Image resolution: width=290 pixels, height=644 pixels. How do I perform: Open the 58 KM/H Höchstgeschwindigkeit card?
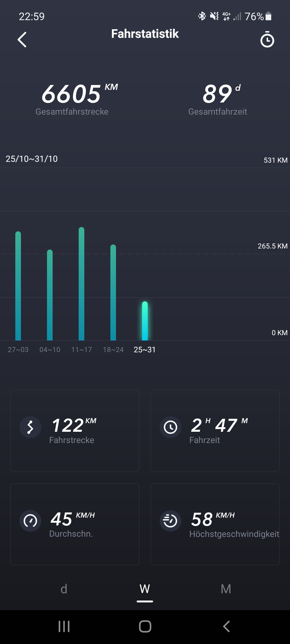tap(215, 524)
